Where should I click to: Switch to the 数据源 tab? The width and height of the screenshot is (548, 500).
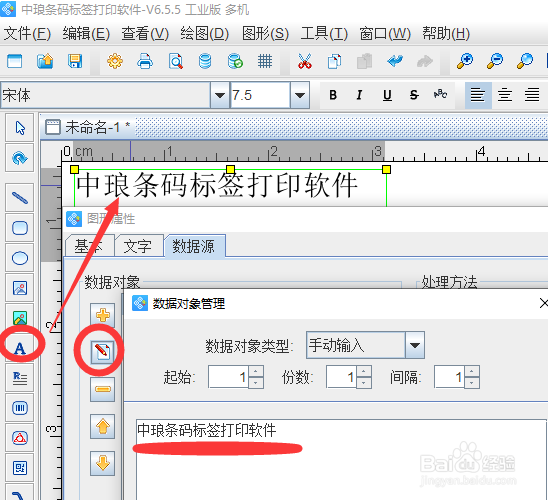click(194, 246)
